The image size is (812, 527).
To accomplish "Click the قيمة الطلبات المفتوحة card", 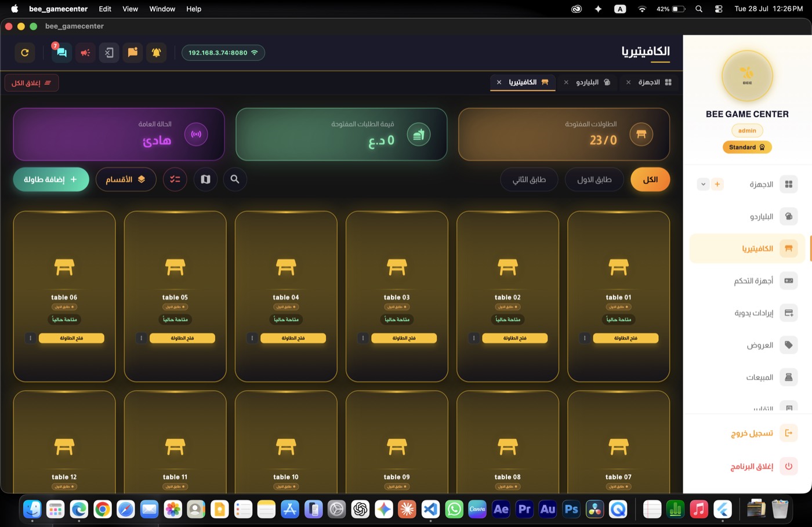I will click(342, 135).
